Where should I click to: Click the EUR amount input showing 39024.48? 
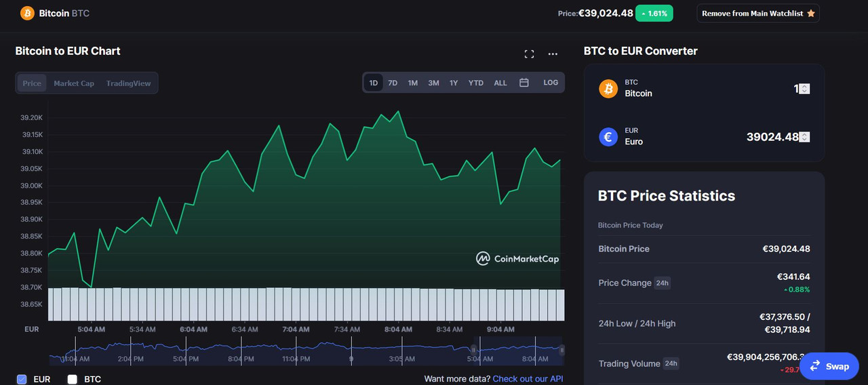778,137
